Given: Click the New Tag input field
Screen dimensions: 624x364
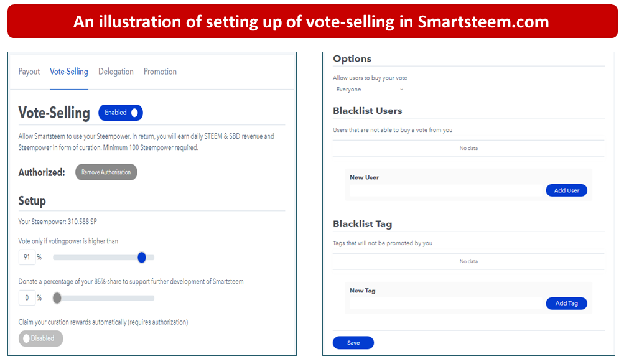Looking at the screenshot, I should click(447, 304).
